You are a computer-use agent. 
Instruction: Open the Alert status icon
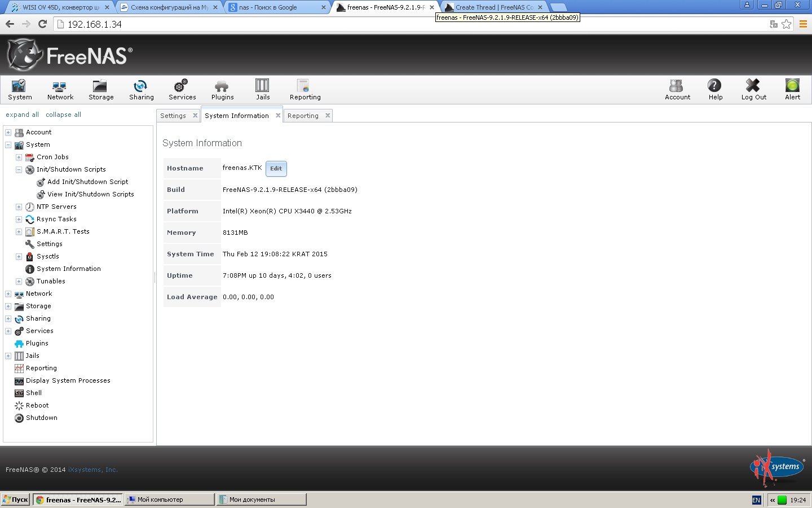coord(792,90)
